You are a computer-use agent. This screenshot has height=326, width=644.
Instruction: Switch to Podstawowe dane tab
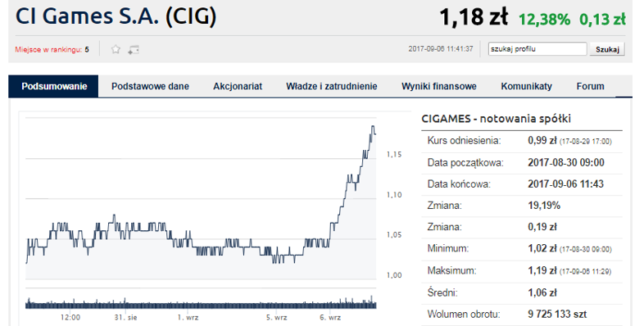(x=150, y=86)
